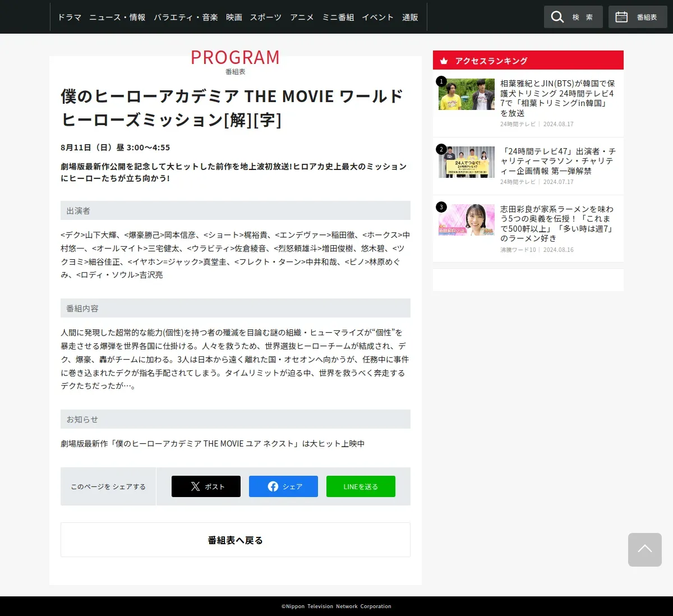Open rank 3 thumbnail of 志田彩良
The image size is (673, 616).
[467, 220]
